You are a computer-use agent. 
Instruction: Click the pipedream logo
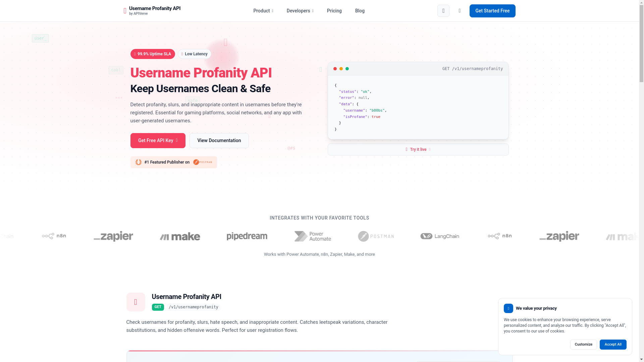(247, 236)
